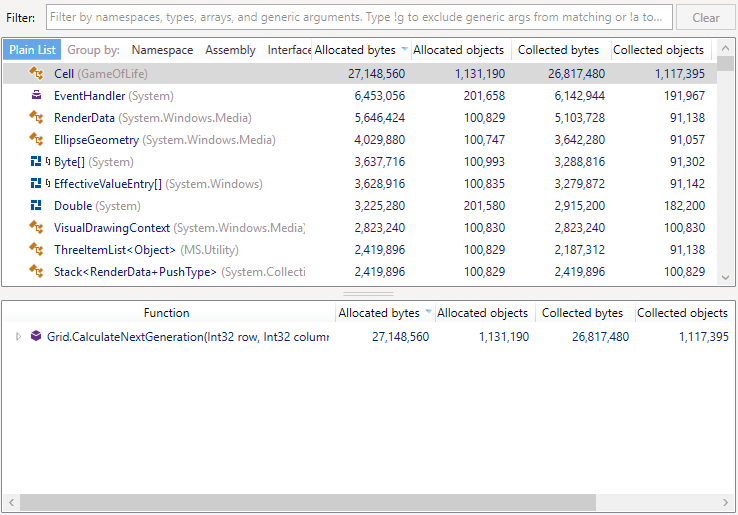
Task: Click the class icon beside VisualDrawingContext
Action: (x=36, y=228)
